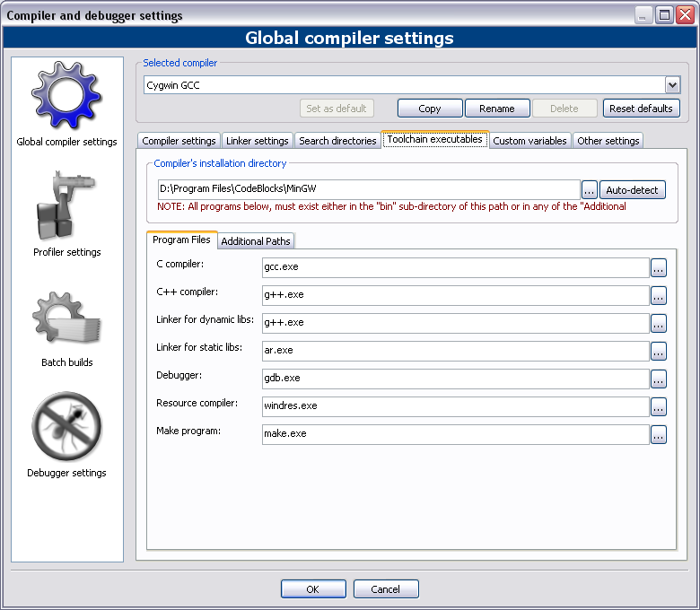Viewport: 700px width, 610px height.
Task: Confirm settings with the OK button
Action: tap(312, 589)
